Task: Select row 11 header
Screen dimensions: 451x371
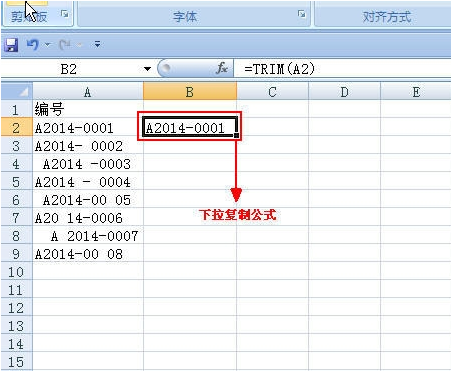Action: tap(17, 289)
